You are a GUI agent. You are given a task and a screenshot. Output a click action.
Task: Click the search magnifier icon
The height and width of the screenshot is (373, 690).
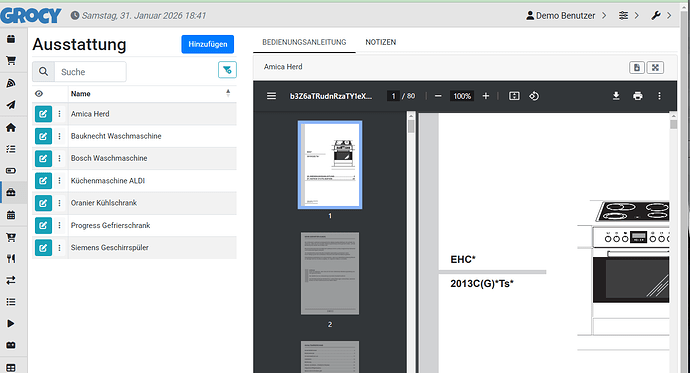click(x=43, y=72)
